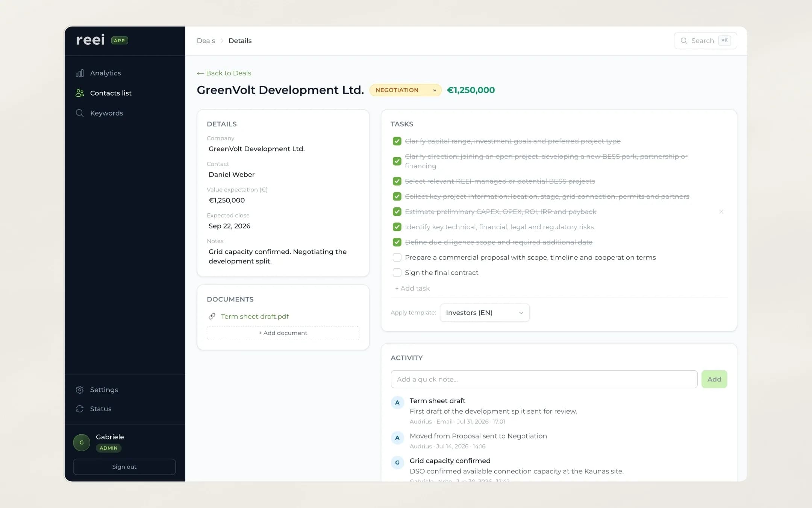Click the breadcrumb chevron between Deals and Details
Image resolution: width=812 pixels, height=508 pixels.
click(222, 41)
